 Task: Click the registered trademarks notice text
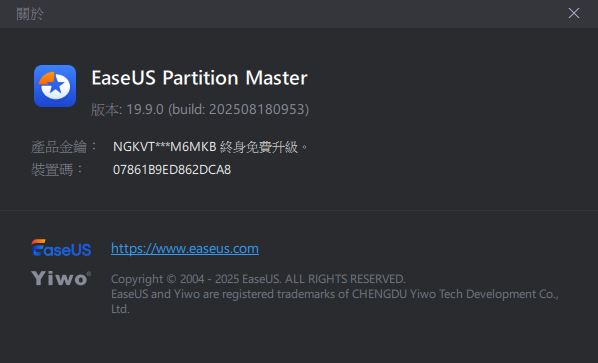335,294
